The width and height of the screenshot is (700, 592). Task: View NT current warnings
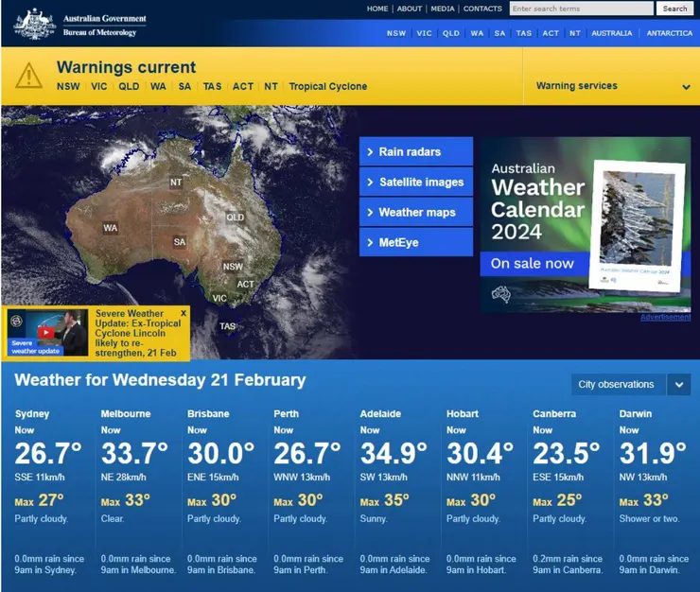[x=271, y=86]
